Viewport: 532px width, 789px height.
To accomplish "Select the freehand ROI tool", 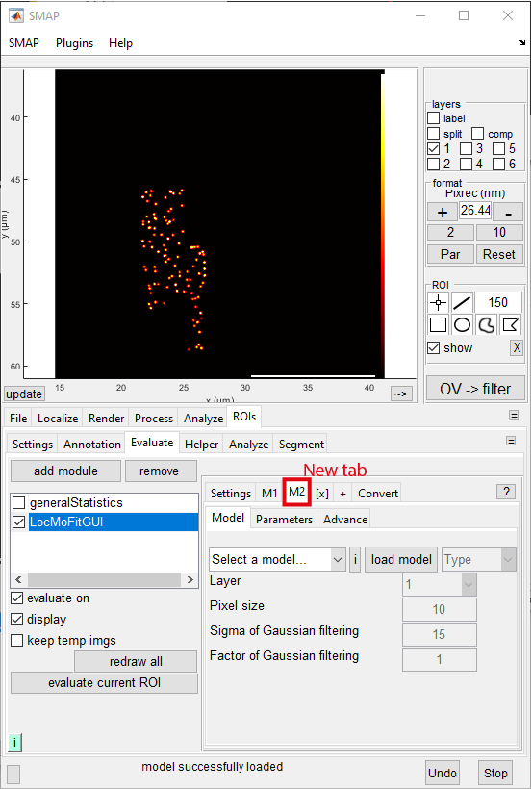I will tap(486, 325).
